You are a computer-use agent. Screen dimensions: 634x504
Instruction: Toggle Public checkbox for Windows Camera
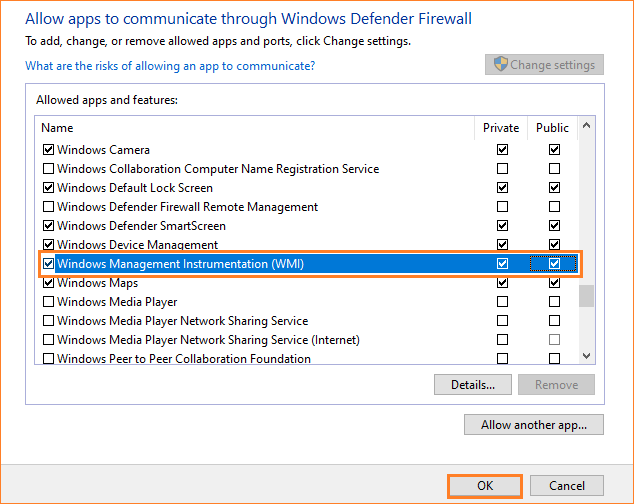554,150
